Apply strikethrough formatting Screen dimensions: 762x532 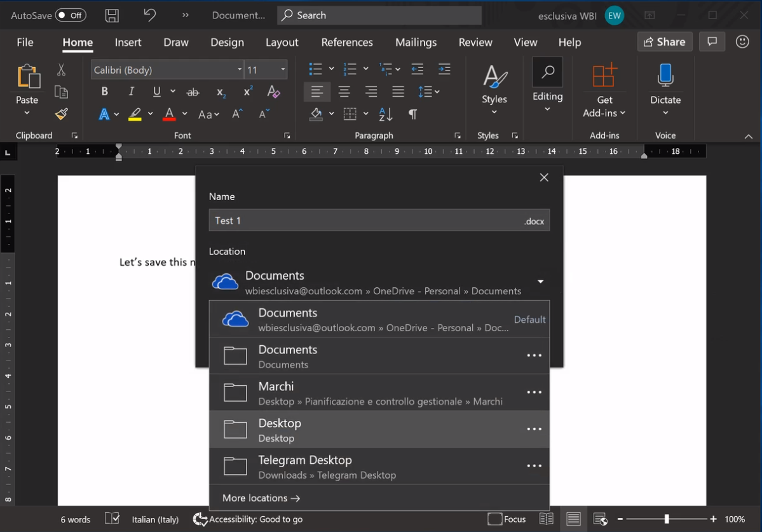[193, 92]
